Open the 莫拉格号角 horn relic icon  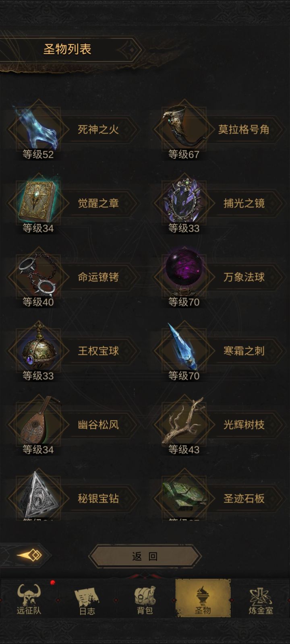pyautogui.click(x=184, y=128)
